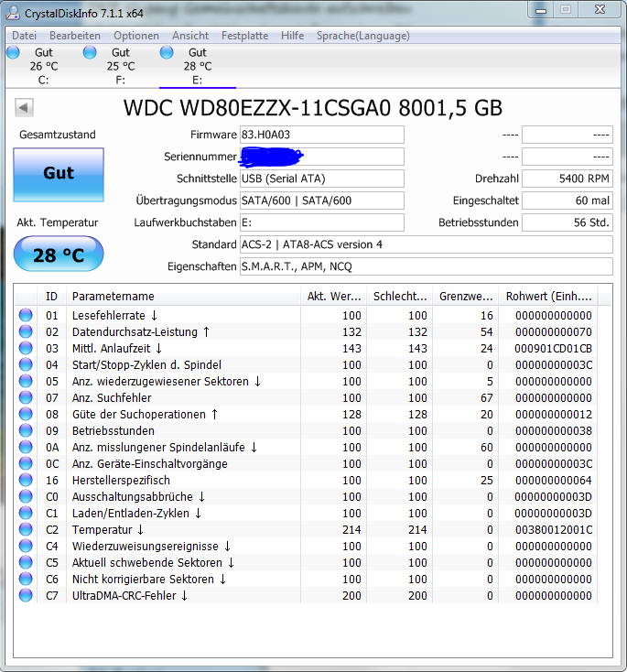Click status orb of Güte der Suchoperationen row

click(26, 414)
